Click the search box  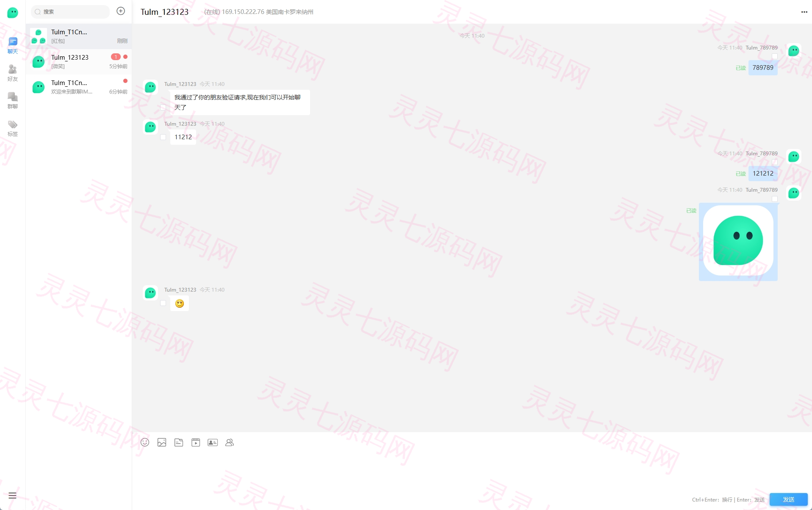click(x=70, y=11)
